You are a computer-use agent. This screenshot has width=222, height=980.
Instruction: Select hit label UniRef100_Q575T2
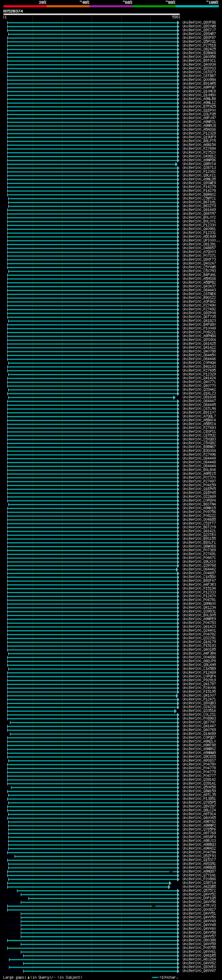[x=199, y=891]
